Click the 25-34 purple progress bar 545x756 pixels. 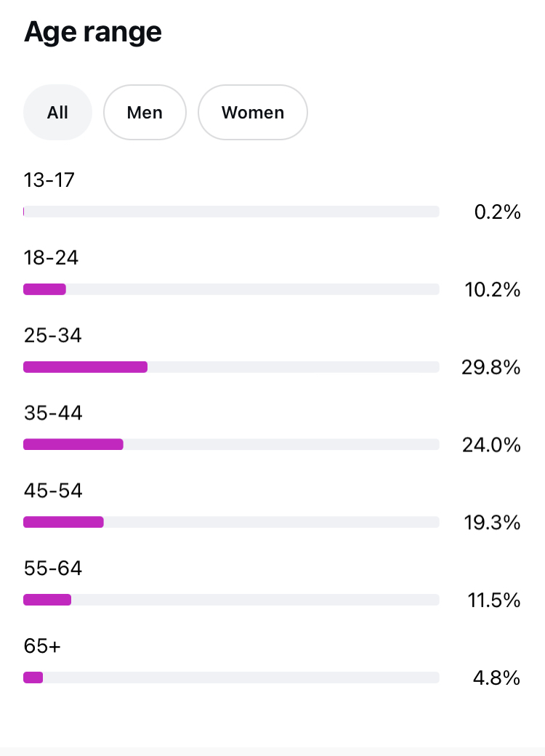pos(85,367)
